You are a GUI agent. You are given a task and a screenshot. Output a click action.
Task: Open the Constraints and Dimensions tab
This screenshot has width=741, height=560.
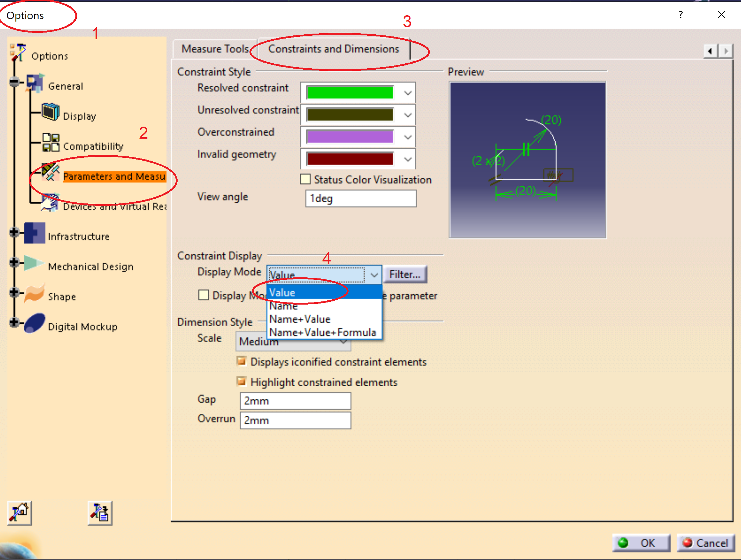point(333,49)
